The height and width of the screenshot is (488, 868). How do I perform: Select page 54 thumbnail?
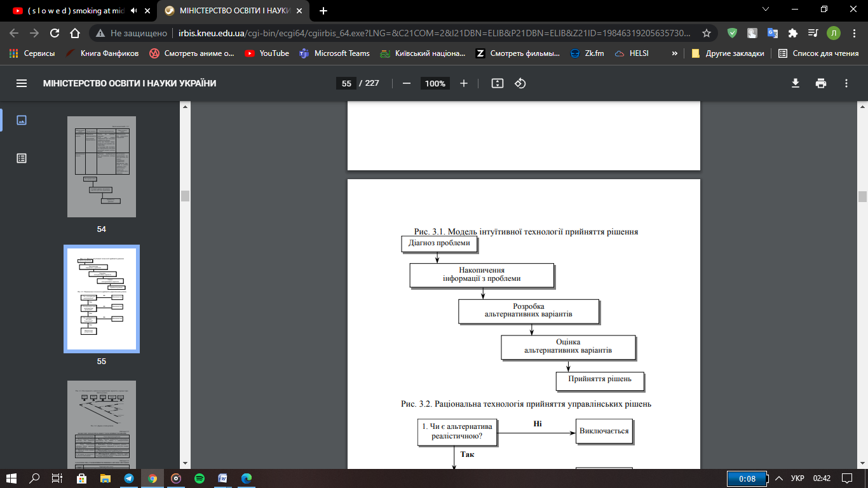[102, 166]
